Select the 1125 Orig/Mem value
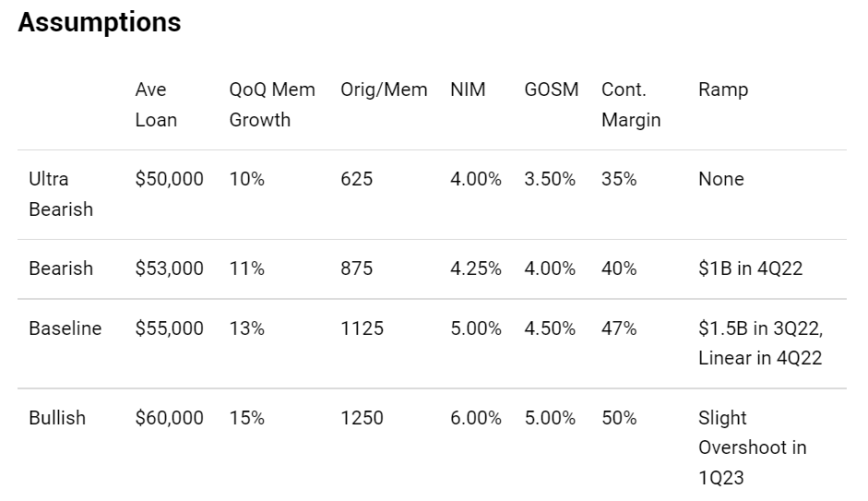This screenshot has height=501, width=868. click(362, 328)
